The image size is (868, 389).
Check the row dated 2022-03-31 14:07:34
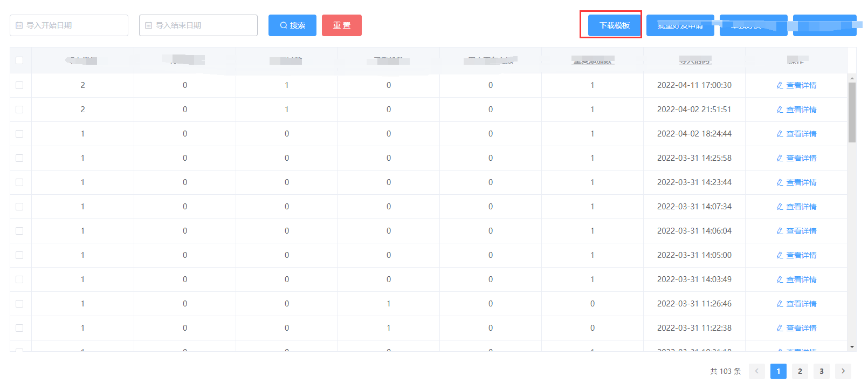click(x=19, y=207)
